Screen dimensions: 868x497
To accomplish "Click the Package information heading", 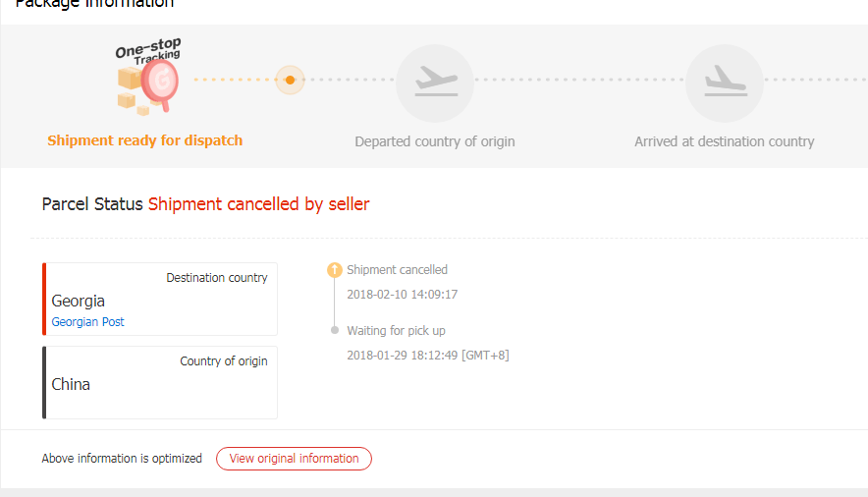I will [94, 4].
